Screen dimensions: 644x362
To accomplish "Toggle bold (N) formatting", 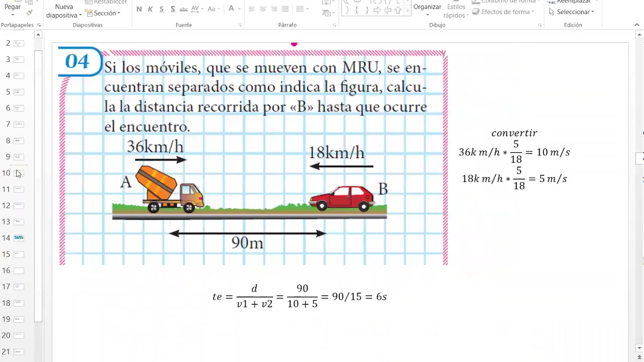I will pos(139,9).
